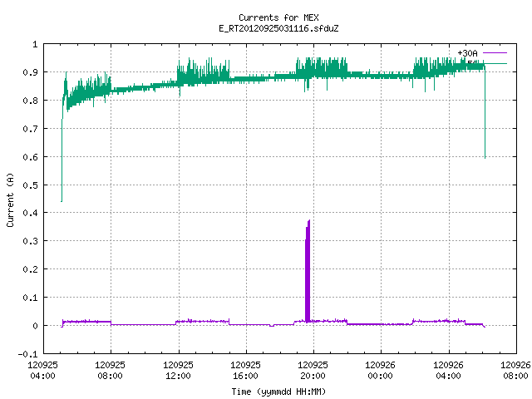
Task: Click the y-axis tick value 0.4
Action: [30, 213]
